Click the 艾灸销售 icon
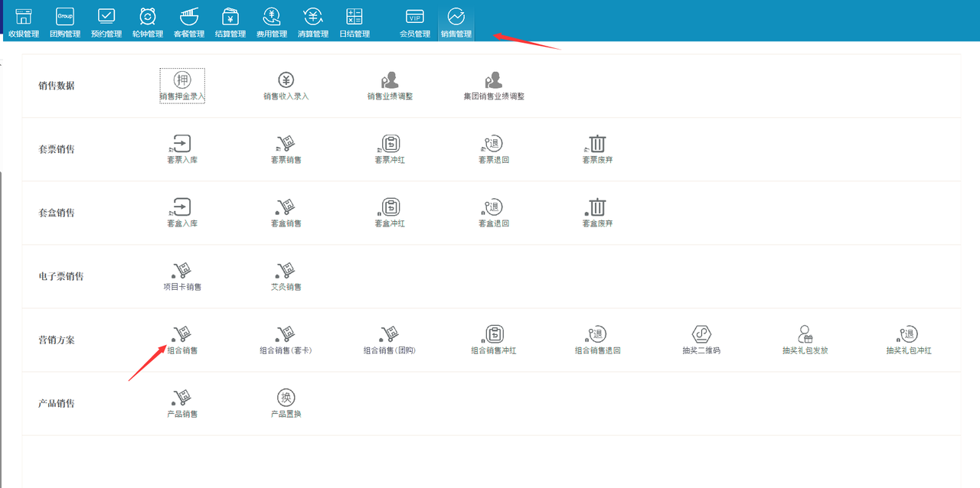 click(x=286, y=271)
